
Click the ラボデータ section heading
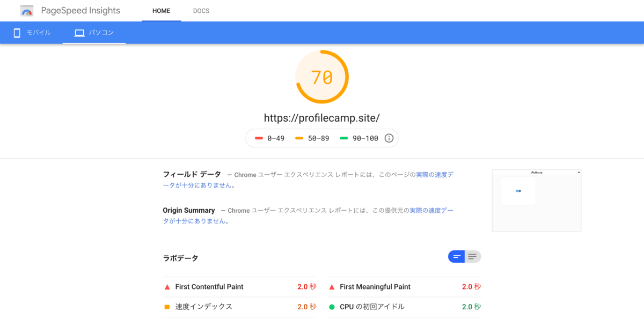click(x=180, y=258)
